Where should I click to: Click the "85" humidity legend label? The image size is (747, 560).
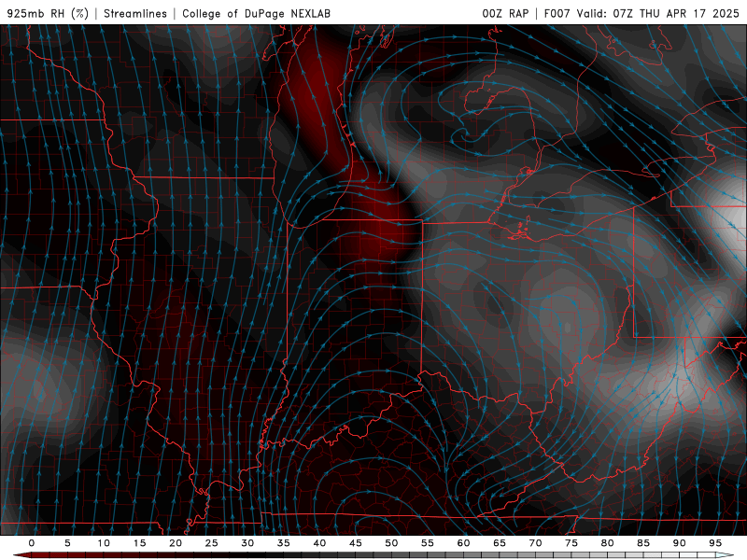click(643, 543)
